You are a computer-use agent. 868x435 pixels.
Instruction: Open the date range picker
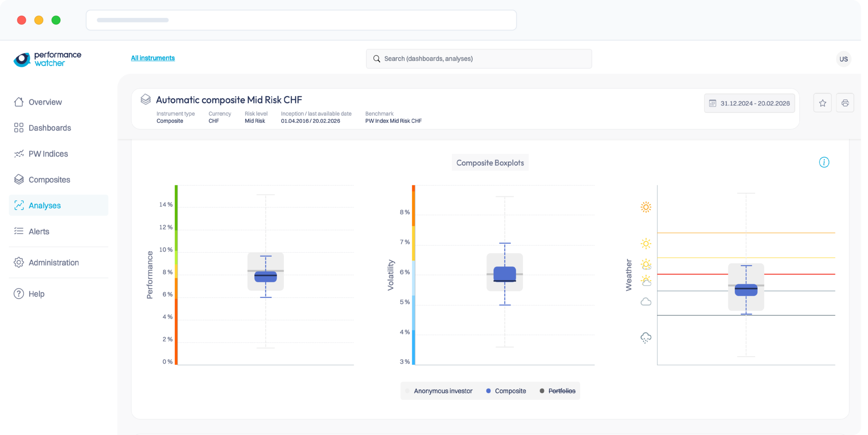749,103
